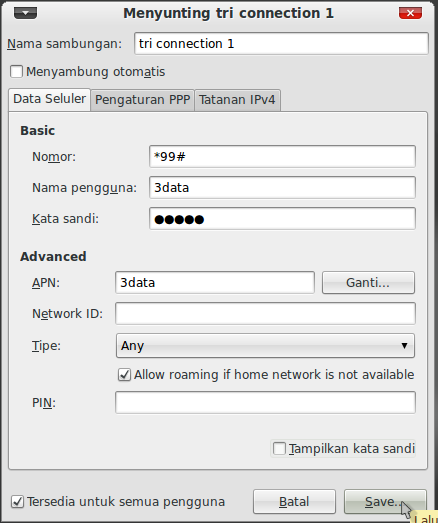Image resolution: width=438 pixels, height=523 pixels.
Task: Click the Batal button
Action: click(x=294, y=502)
